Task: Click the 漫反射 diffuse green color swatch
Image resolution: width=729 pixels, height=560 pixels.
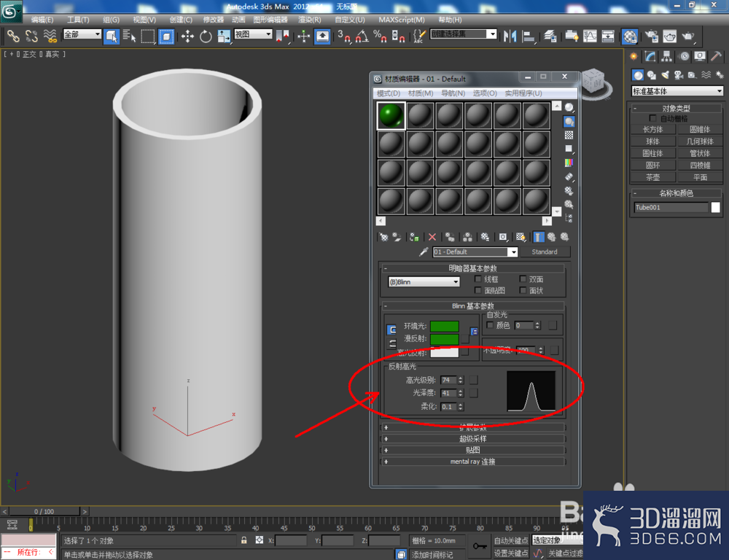Action: [445, 339]
